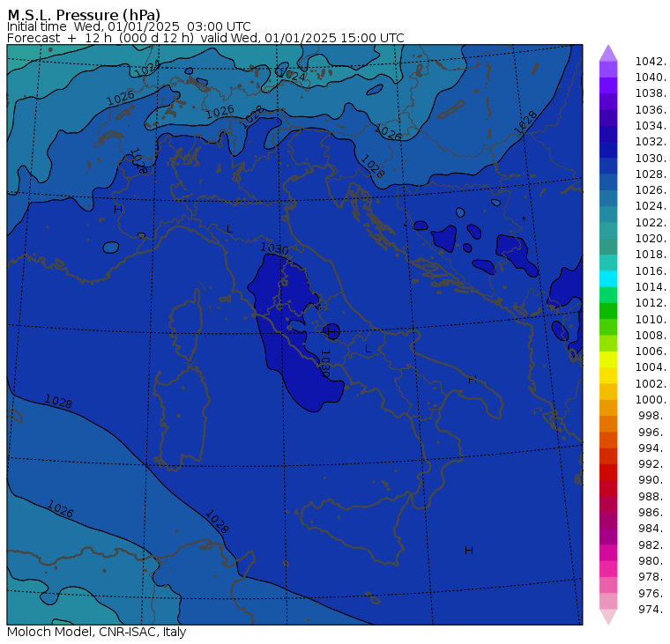Select the orange legend swatch between 998 and 1000
Image resolution: width=670 pixels, height=644 pixels.
(x=608, y=407)
